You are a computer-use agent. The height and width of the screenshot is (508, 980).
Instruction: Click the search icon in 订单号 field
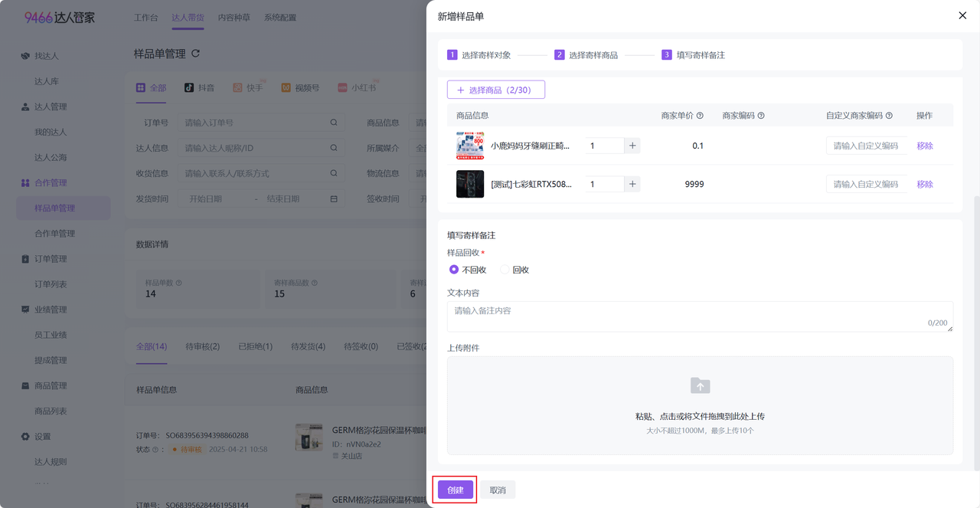(334, 123)
